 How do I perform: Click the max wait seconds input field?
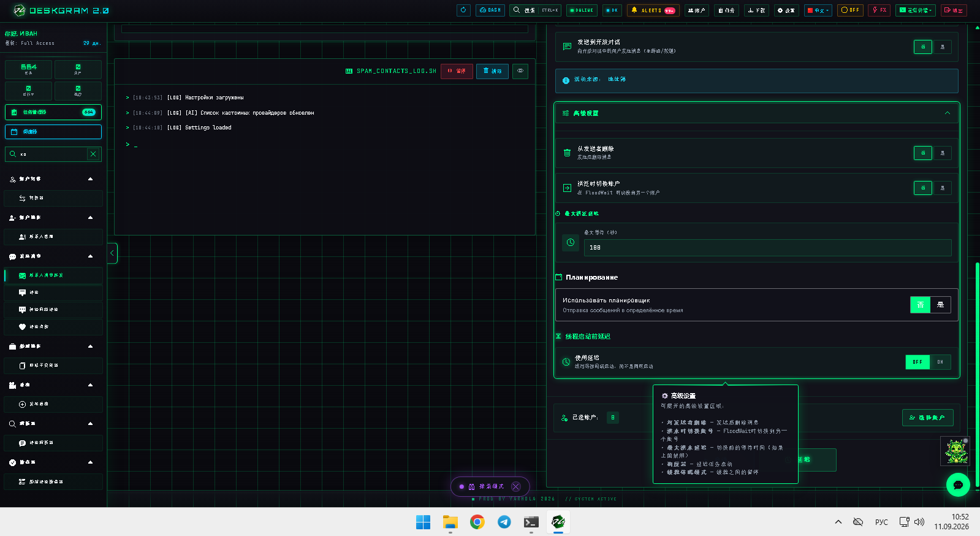pyautogui.click(x=767, y=248)
